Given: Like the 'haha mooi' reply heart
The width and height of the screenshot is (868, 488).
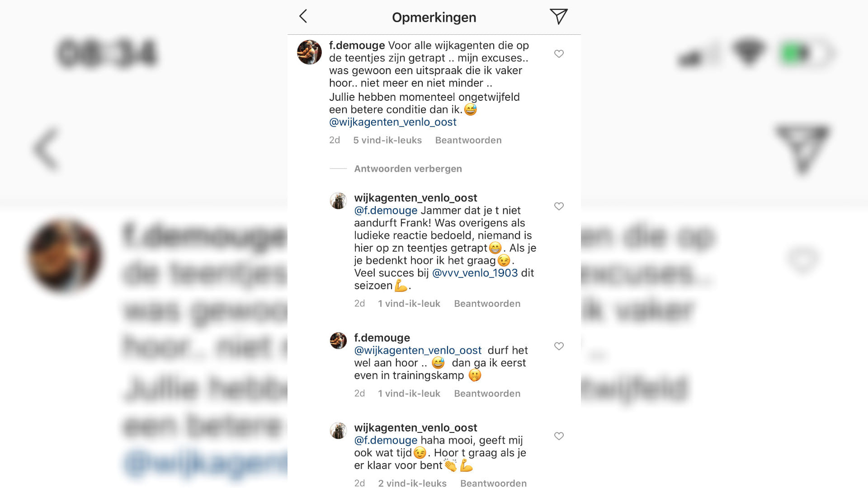Looking at the screenshot, I should tap(559, 436).
